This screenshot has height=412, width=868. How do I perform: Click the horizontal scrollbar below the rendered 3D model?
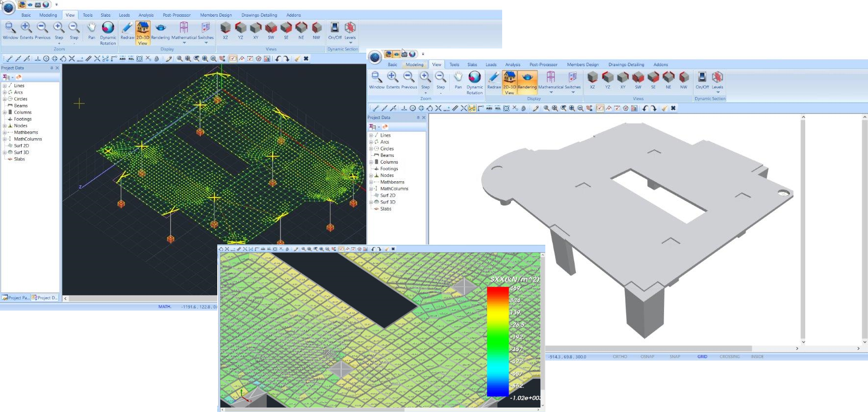[x=647, y=349]
